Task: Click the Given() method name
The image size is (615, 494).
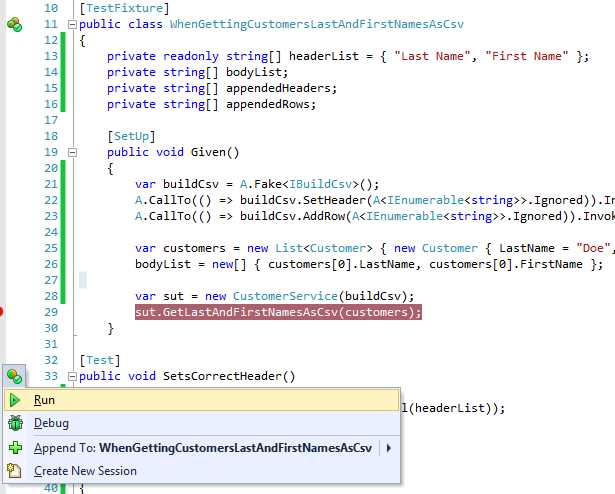Action: [215, 152]
